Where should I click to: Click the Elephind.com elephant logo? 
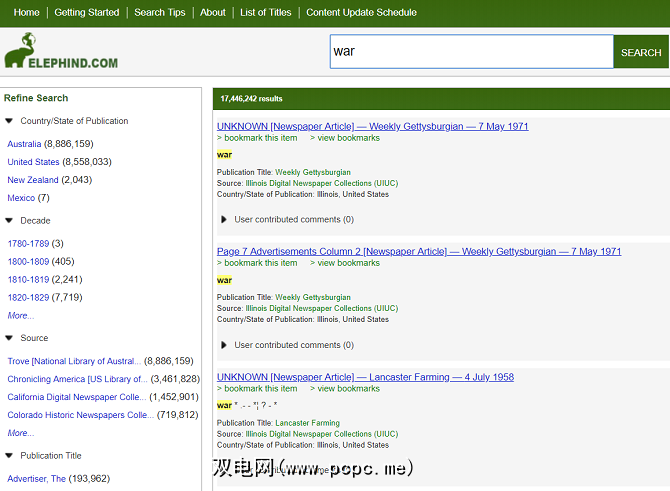[x=60, y=52]
